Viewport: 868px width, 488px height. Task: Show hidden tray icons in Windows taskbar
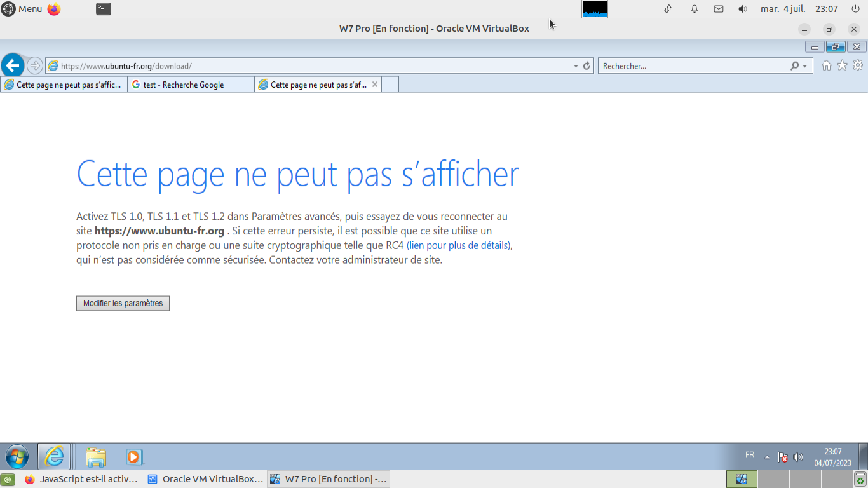click(767, 457)
